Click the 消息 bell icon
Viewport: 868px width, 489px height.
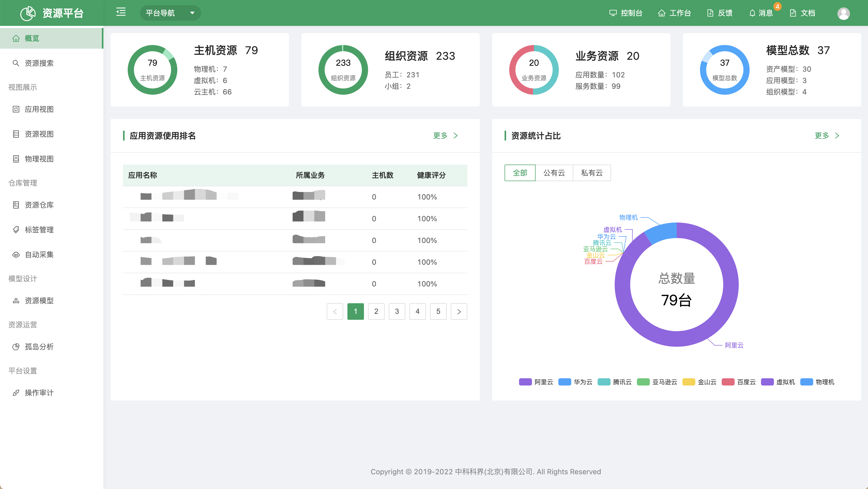[752, 13]
